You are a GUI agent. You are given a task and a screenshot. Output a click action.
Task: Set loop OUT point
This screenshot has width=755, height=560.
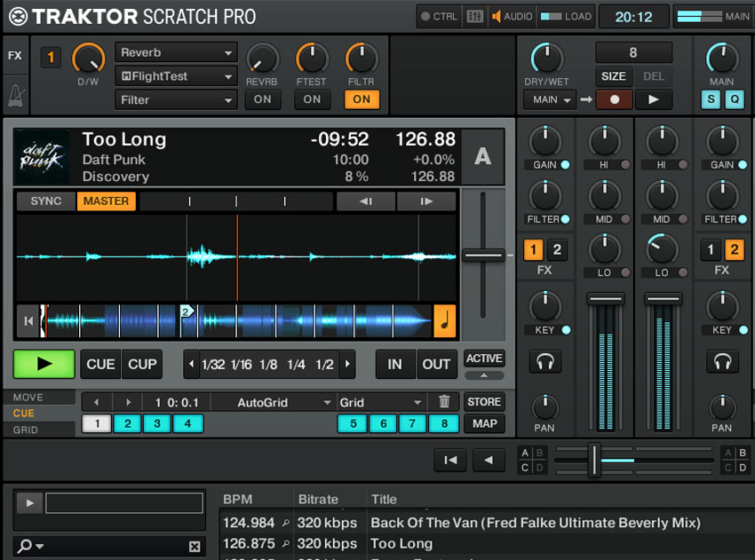pos(436,364)
